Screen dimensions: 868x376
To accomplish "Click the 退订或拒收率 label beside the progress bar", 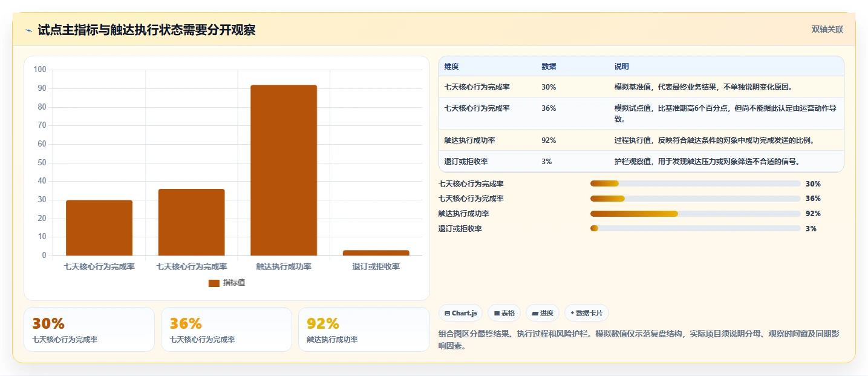I will 460,229.
